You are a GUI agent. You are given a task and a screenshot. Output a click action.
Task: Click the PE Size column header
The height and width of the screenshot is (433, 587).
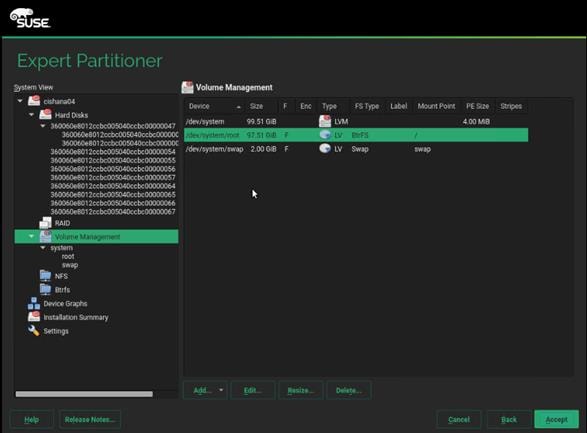[478, 106]
